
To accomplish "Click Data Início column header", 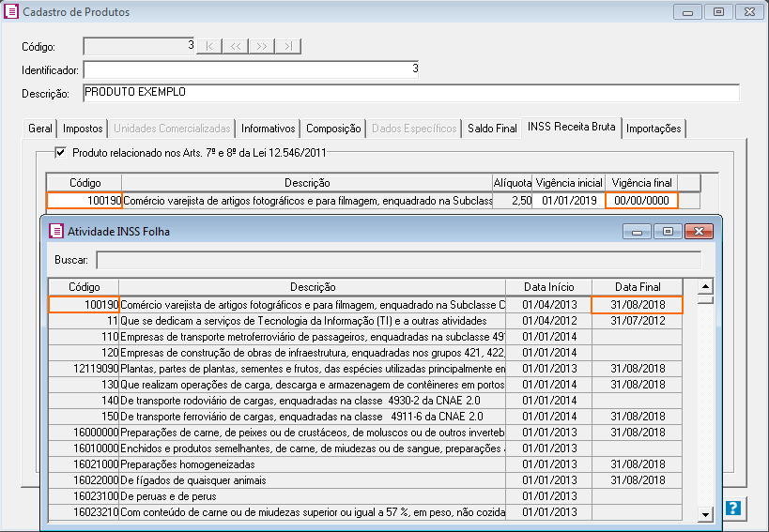I will pos(548,287).
